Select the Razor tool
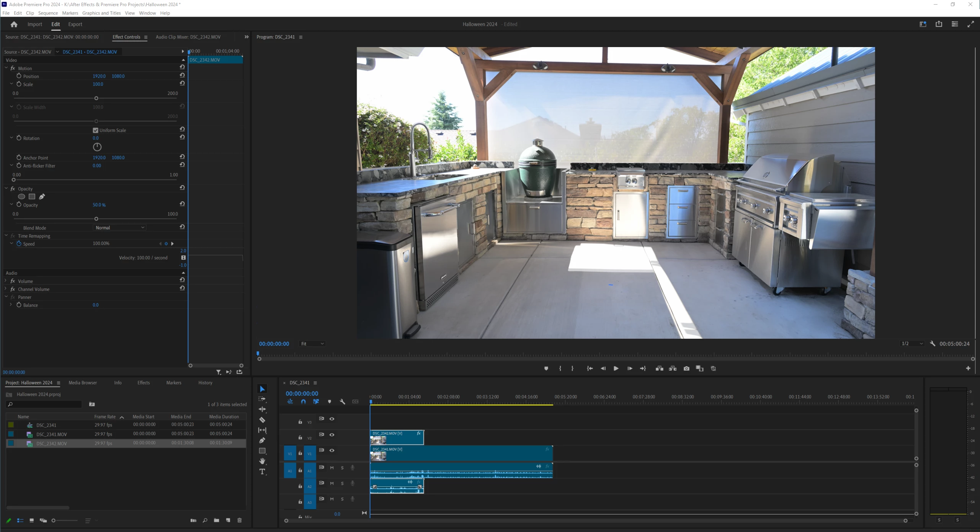This screenshot has height=532, width=980. point(262,420)
